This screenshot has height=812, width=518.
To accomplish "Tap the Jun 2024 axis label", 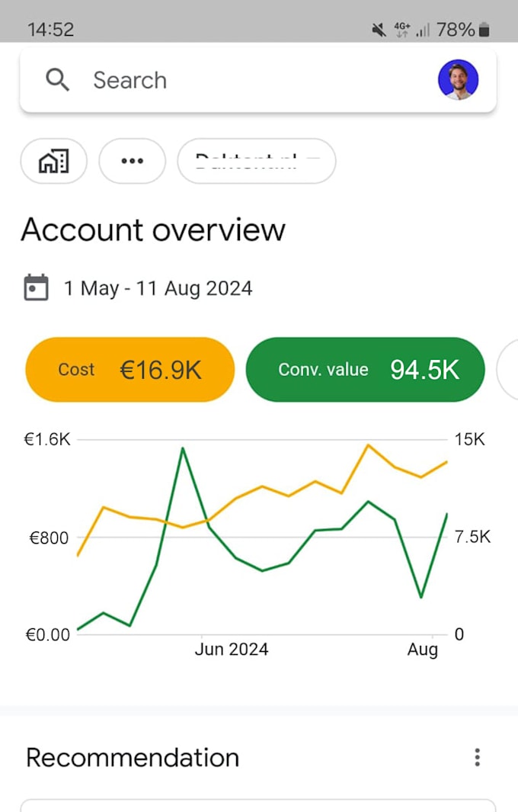I will [232, 649].
